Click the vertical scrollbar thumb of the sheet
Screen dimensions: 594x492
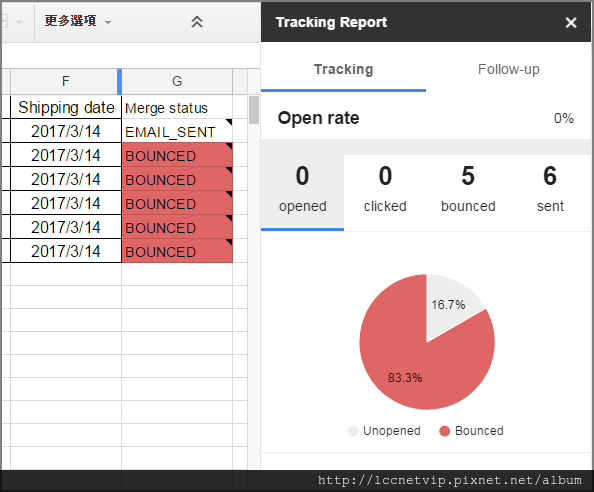point(254,110)
